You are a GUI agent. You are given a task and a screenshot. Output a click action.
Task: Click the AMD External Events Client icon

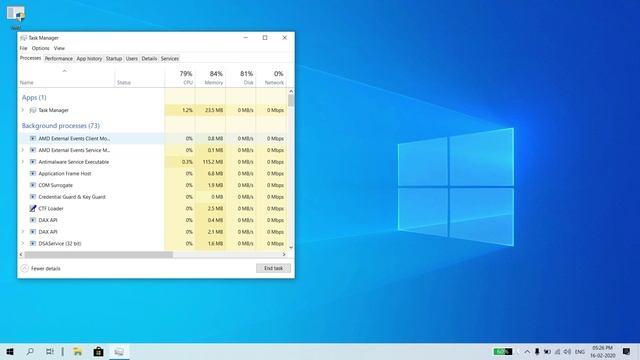click(x=33, y=138)
